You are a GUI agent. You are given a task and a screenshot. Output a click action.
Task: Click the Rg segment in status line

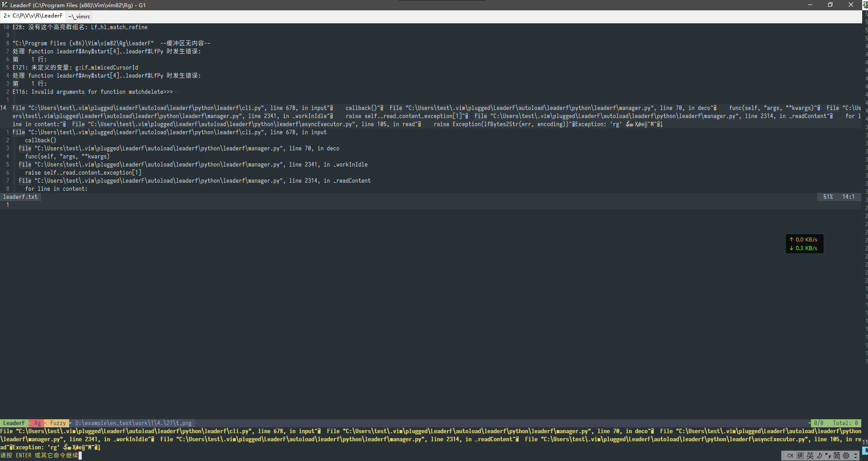(x=38, y=423)
